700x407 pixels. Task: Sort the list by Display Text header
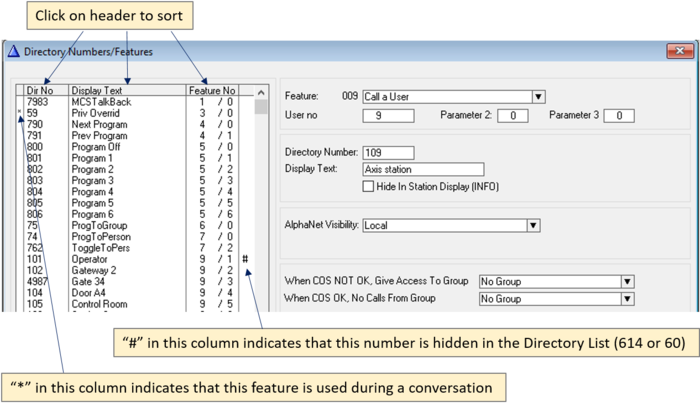[127, 90]
